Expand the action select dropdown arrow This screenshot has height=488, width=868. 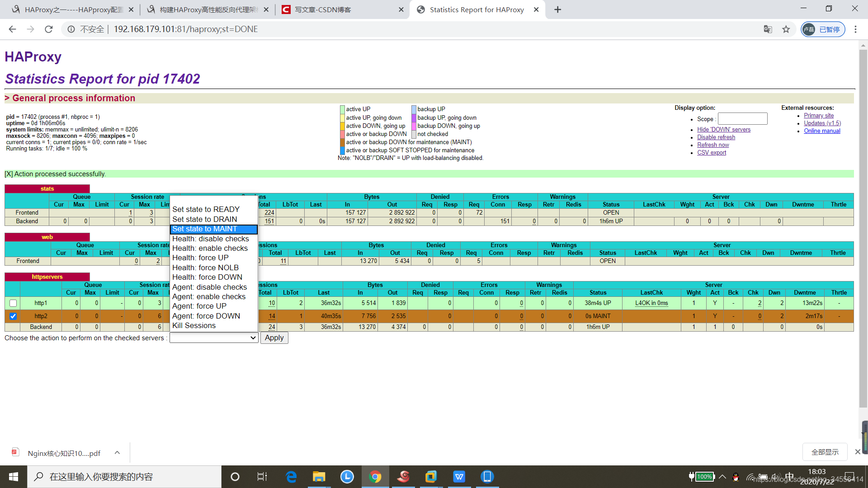(253, 338)
